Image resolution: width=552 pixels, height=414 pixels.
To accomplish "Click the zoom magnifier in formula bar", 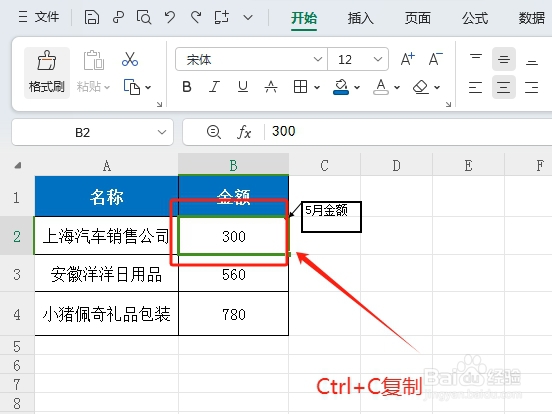I will [213, 132].
